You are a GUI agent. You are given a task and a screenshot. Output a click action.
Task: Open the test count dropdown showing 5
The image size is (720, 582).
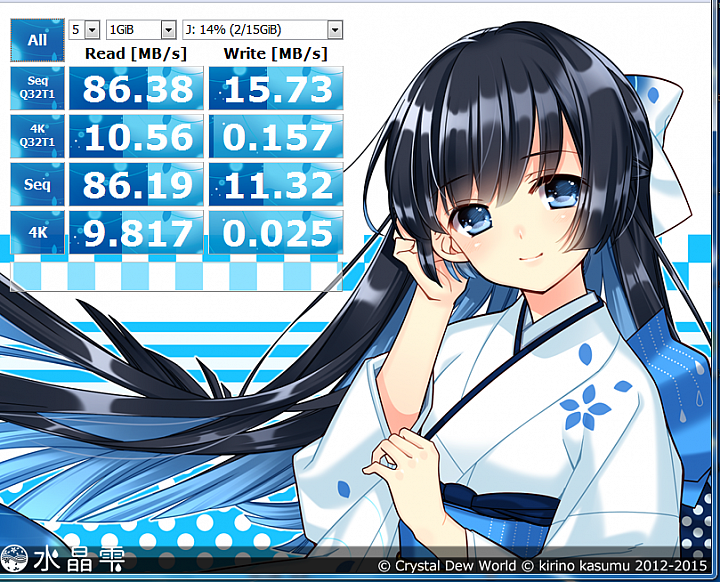coord(84,30)
